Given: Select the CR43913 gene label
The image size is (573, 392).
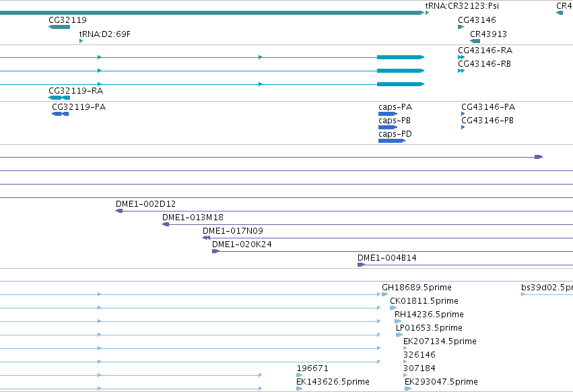Looking at the screenshot, I should 488,34.
